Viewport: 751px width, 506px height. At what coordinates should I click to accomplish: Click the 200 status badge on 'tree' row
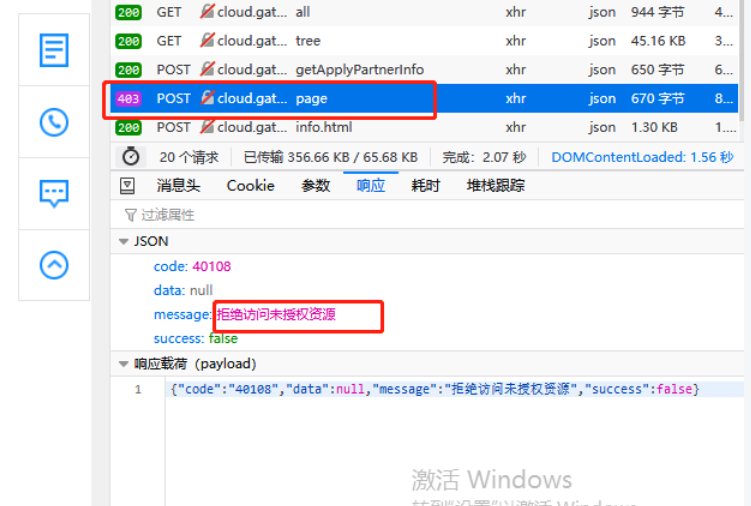tap(128, 41)
